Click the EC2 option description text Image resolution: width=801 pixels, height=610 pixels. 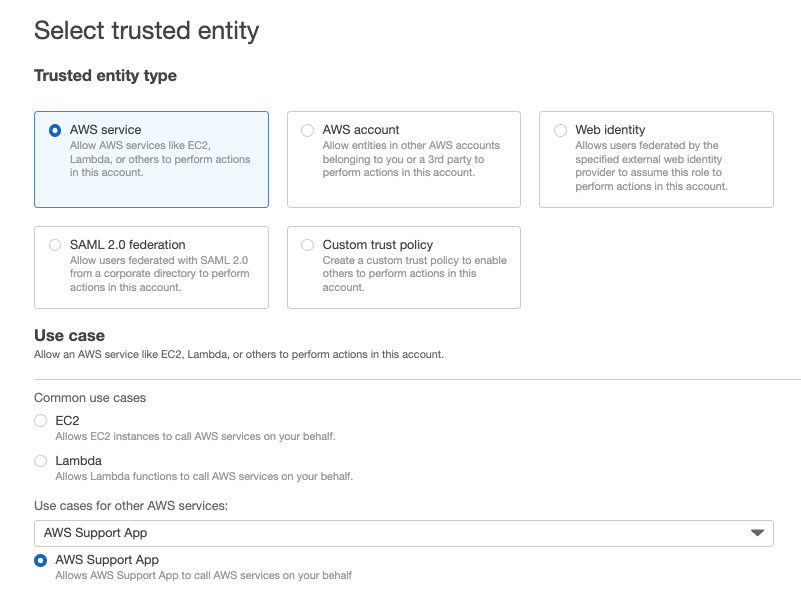[x=195, y=436]
